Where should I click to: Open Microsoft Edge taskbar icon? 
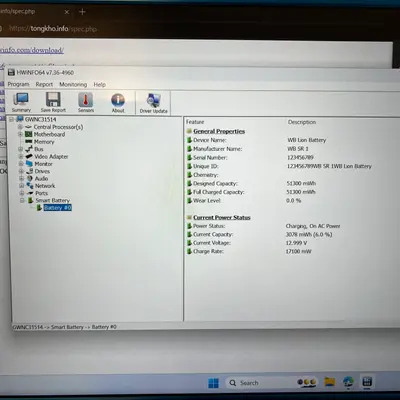(348, 382)
